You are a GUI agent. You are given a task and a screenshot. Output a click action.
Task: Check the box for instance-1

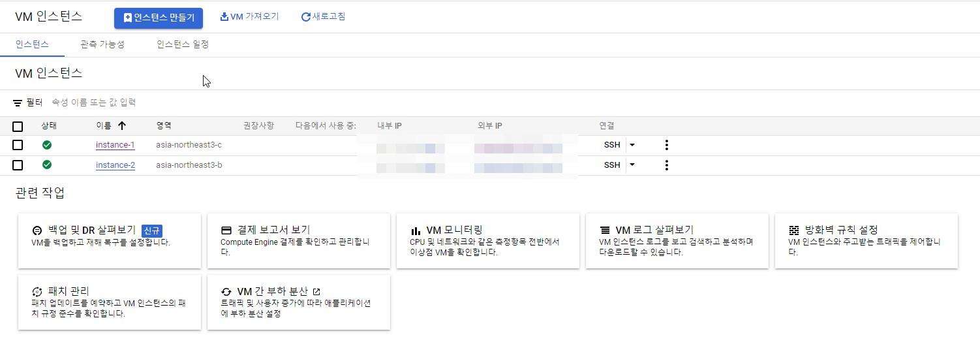pyautogui.click(x=18, y=145)
